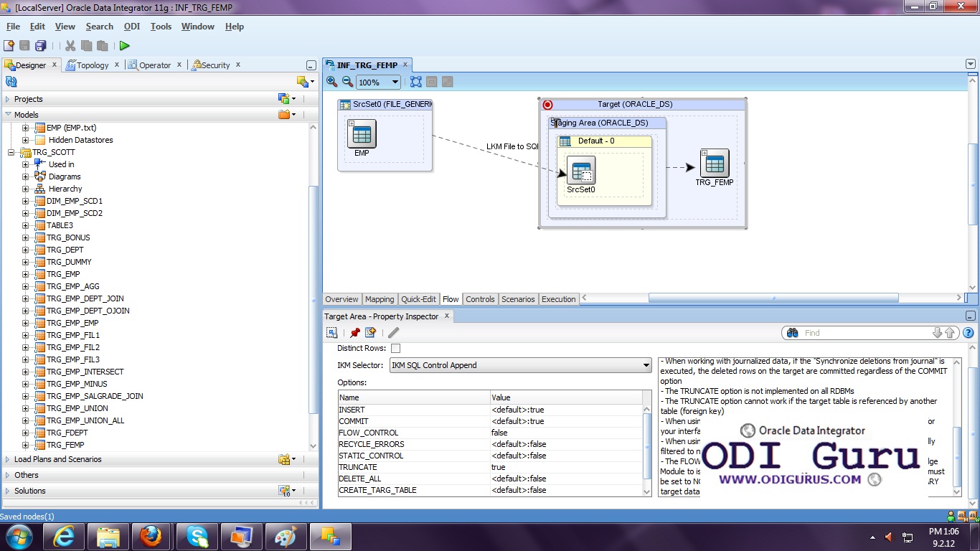
Task: Run the interface with the green Execute arrow
Action: (124, 45)
